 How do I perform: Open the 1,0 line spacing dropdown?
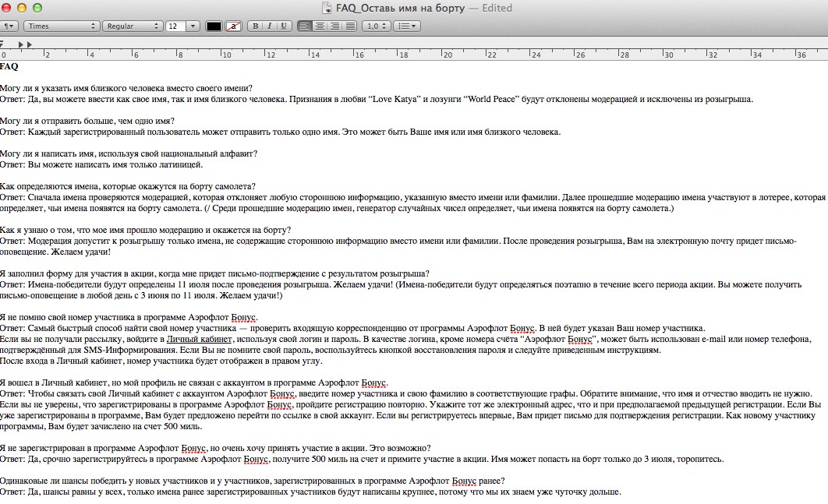click(x=376, y=26)
